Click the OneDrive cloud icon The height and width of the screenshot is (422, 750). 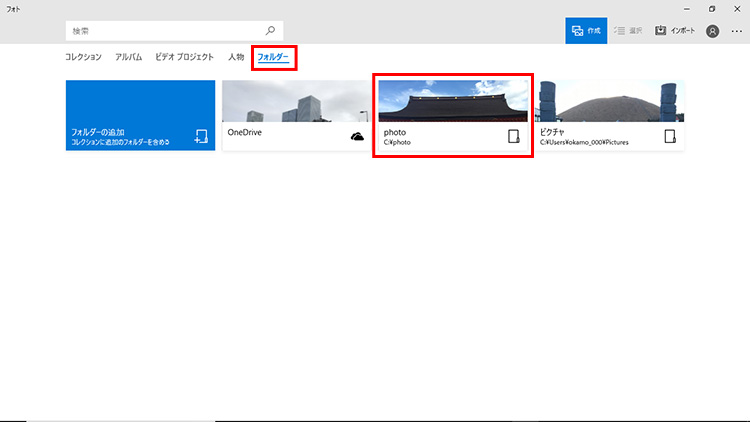(357, 137)
